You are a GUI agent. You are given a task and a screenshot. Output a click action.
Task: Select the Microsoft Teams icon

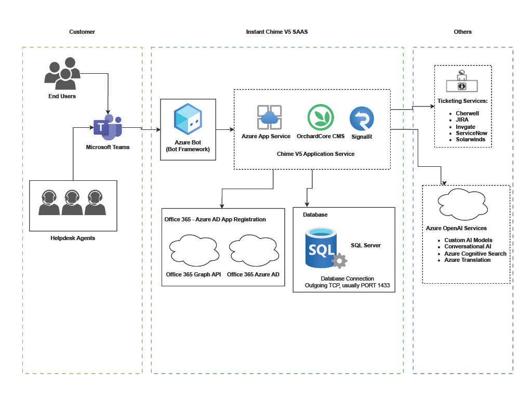[x=108, y=126]
